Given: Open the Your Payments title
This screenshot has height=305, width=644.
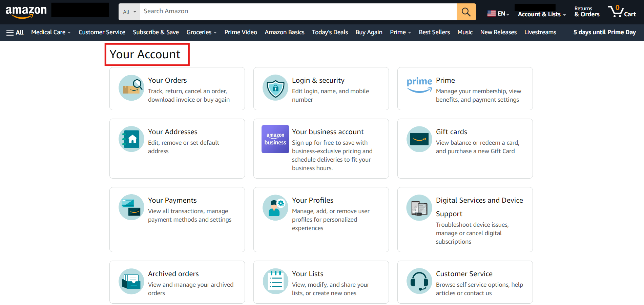Looking at the screenshot, I should (172, 200).
